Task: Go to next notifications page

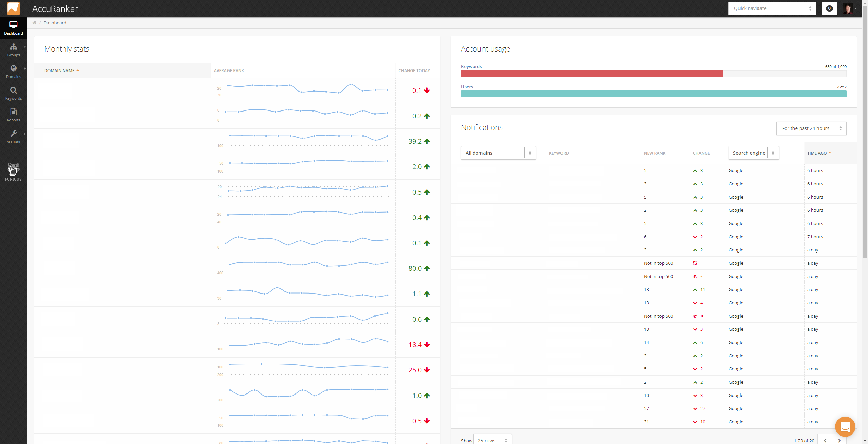Action: coord(839,440)
